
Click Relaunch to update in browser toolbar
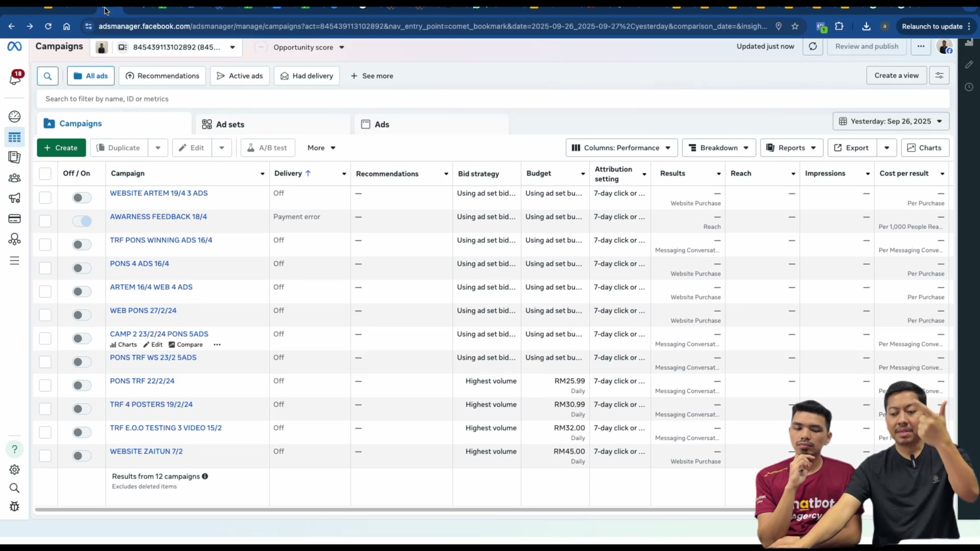932,27
